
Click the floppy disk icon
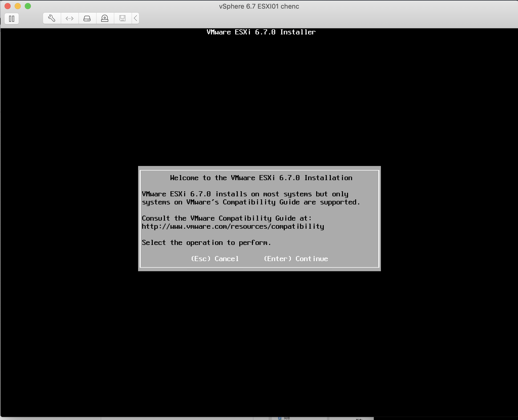(x=123, y=18)
